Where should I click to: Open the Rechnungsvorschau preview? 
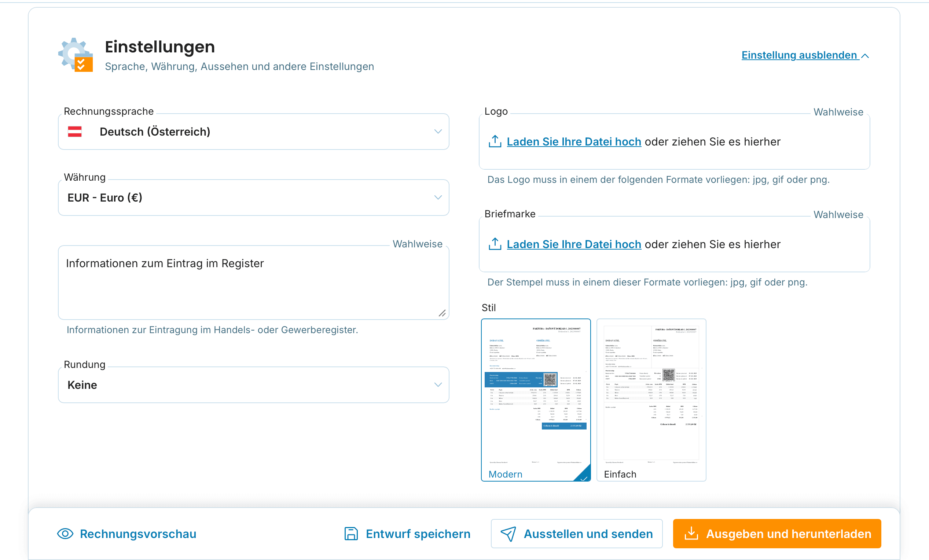point(127,534)
